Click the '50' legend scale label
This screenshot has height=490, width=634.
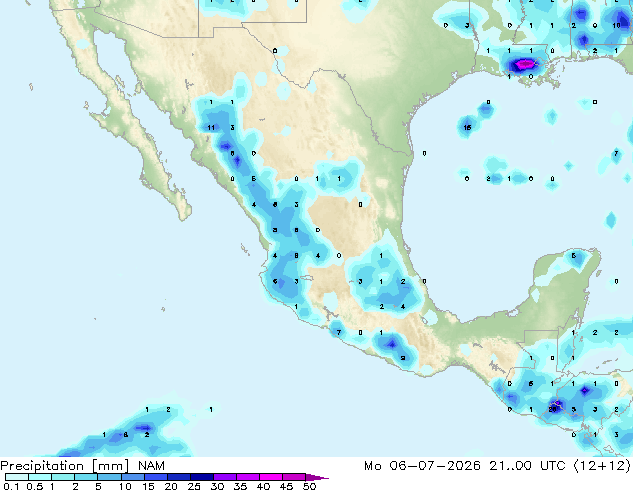pyautogui.click(x=310, y=486)
